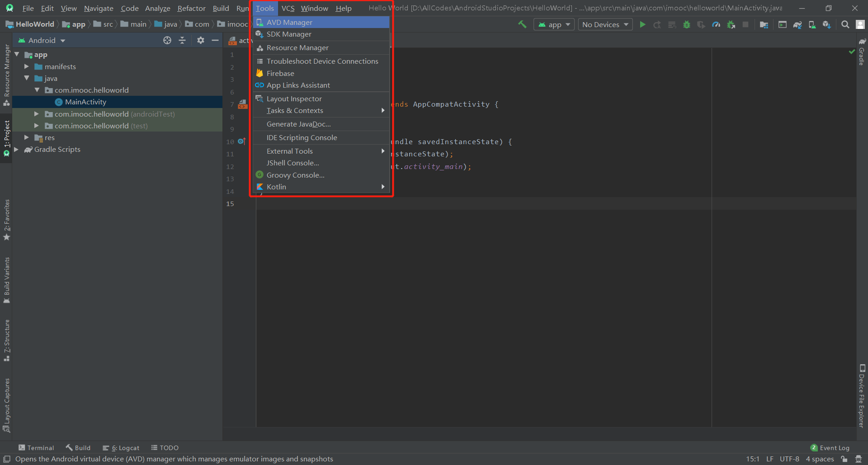Click the Run with Coverage shield icon

point(701,24)
